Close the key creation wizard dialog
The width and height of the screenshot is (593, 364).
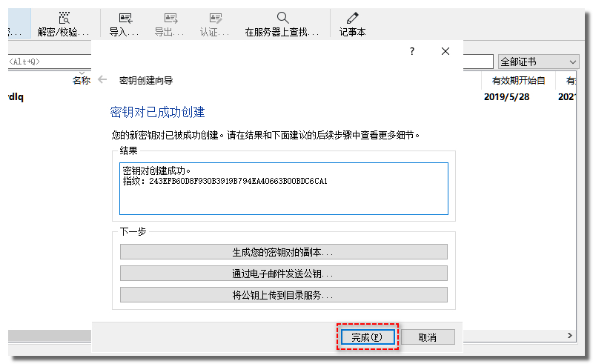445,51
